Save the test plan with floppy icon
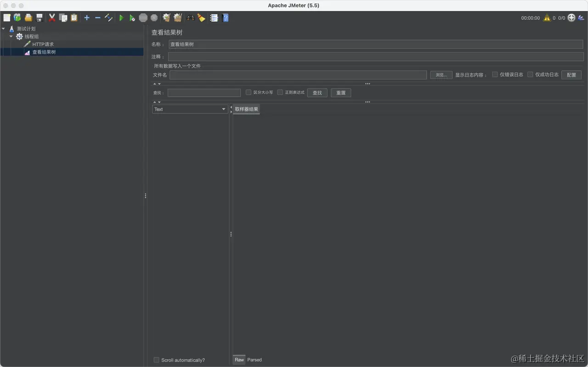The height and width of the screenshot is (367, 588). click(x=40, y=18)
